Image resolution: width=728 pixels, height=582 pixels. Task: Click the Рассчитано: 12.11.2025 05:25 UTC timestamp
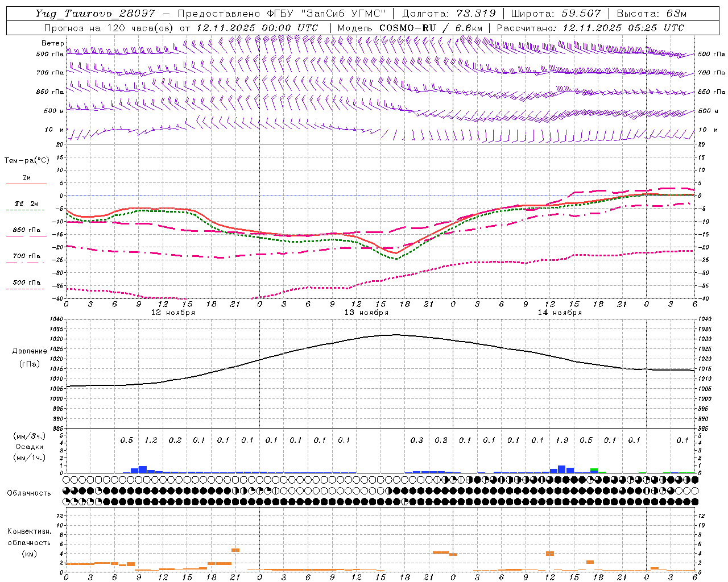tap(590, 28)
